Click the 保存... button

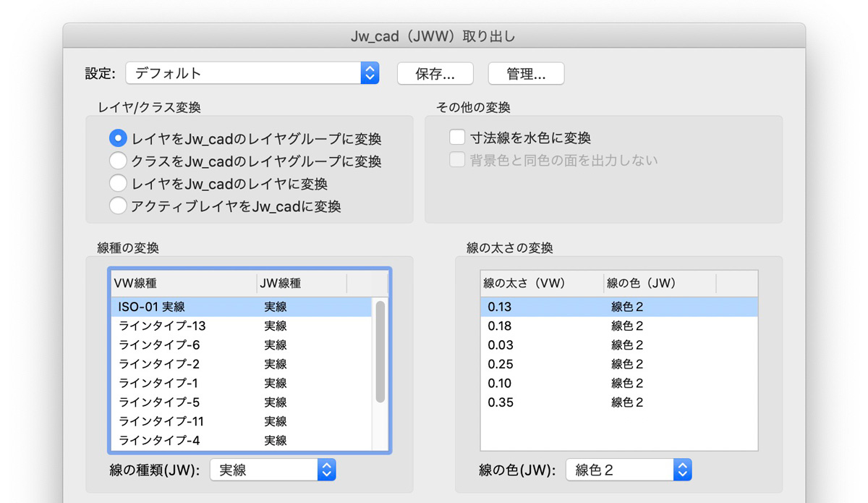(435, 74)
